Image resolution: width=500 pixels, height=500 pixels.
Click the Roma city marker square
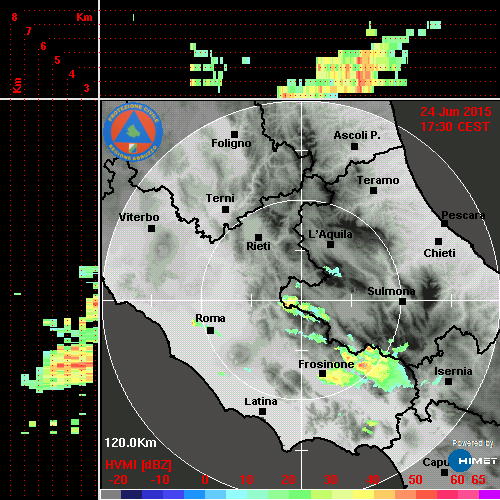(210, 330)
